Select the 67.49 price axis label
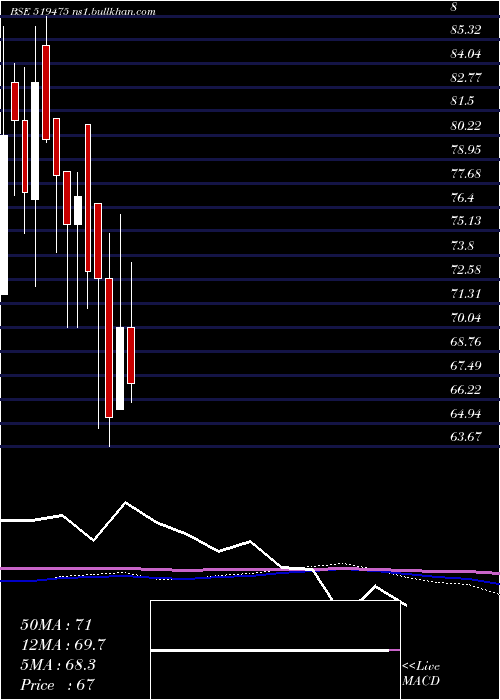Screen dimensions: 500x700 point(466,366)
